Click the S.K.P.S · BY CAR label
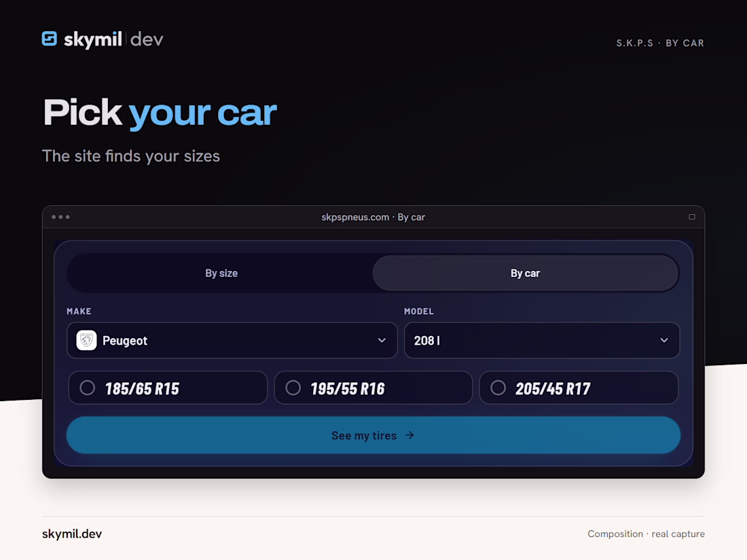The image size is (747, 560). click(660, 43)
